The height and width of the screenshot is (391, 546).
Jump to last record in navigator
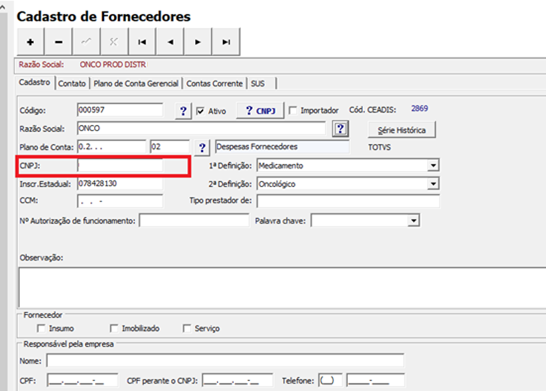226,42
